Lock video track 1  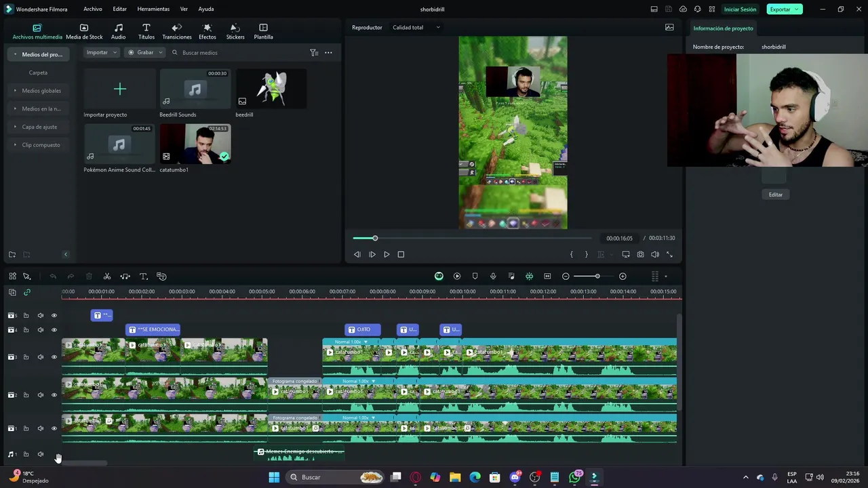26,428
